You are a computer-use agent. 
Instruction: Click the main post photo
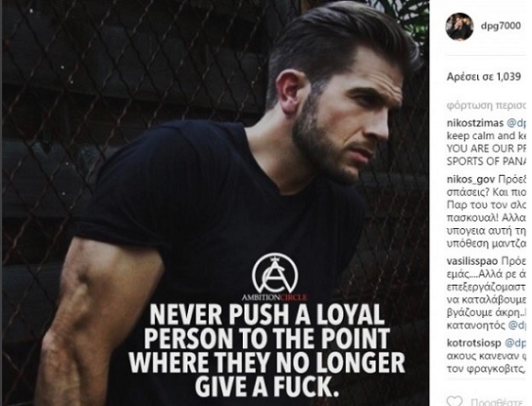216,203
